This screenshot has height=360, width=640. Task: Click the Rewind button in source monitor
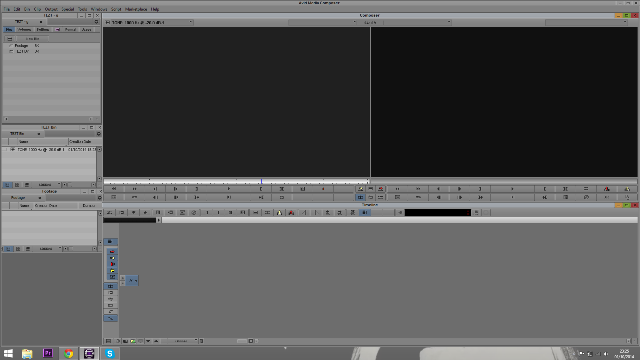[x=114, y=189]
